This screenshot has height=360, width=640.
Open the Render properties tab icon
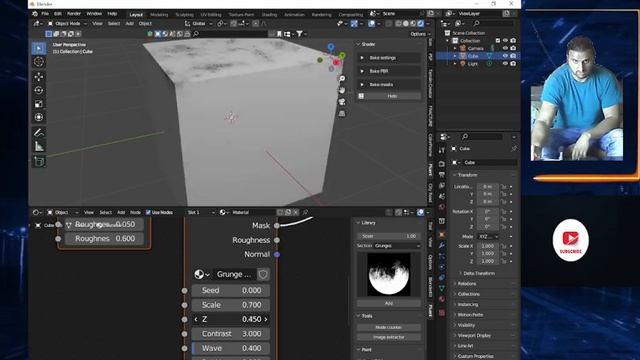(x=442, y=164)
